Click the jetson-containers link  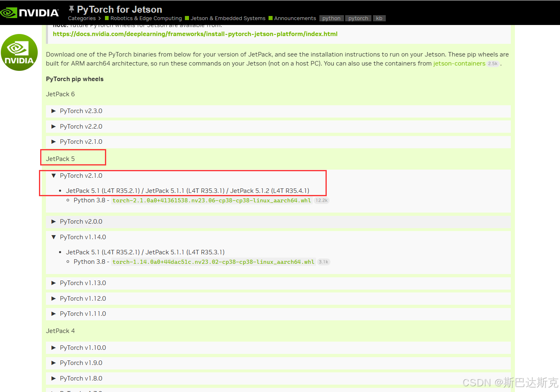click(459, 63)
